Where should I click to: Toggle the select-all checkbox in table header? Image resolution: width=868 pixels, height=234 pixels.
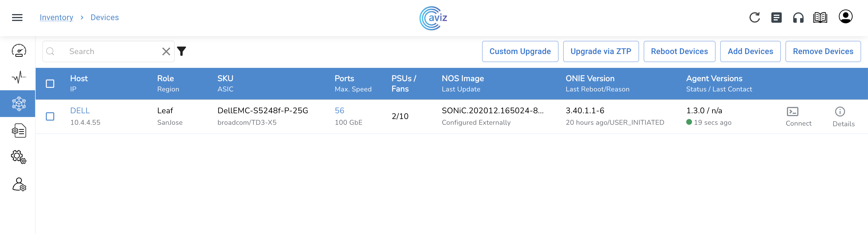tap(50, 83)
